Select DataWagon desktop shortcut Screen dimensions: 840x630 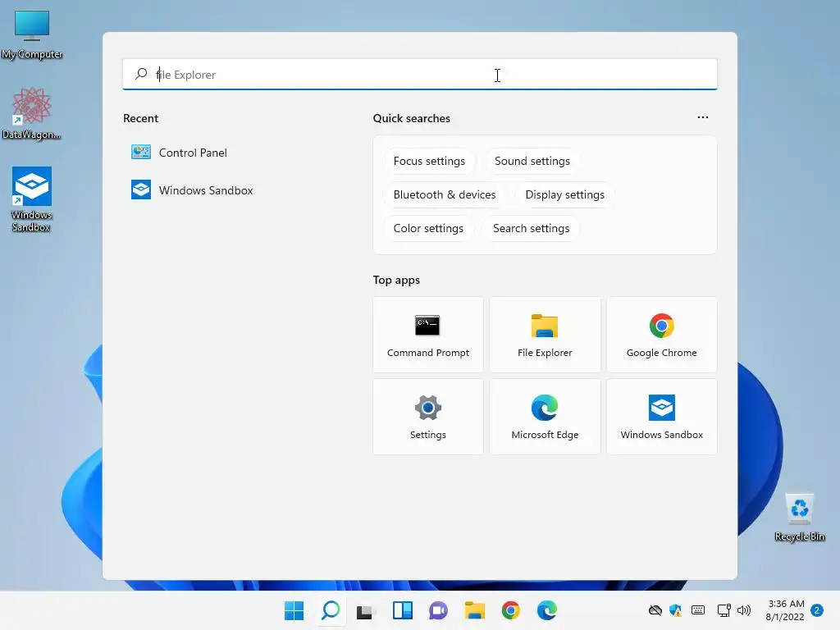(x=32, y=113)
